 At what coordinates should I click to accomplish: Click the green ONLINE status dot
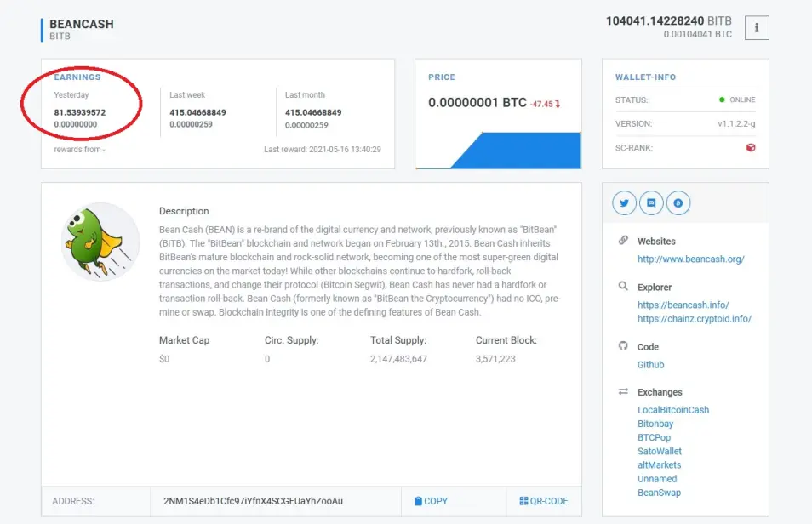(x=722, y=100)
